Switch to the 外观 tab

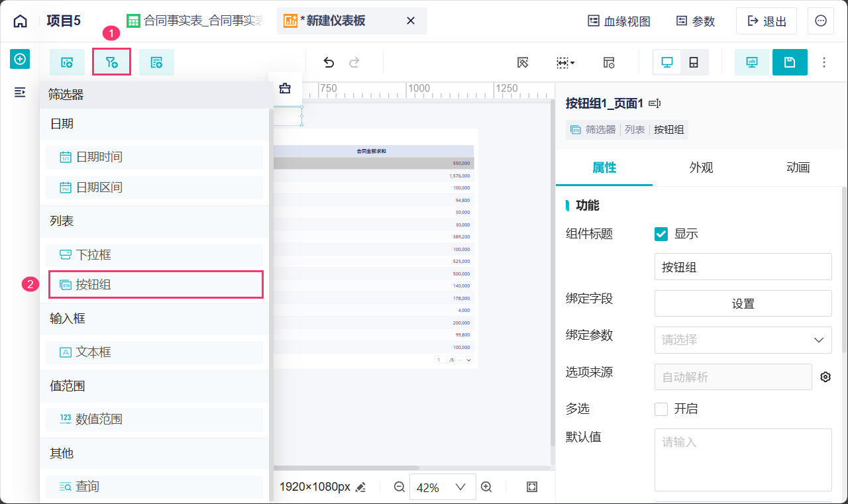(701, 168)
